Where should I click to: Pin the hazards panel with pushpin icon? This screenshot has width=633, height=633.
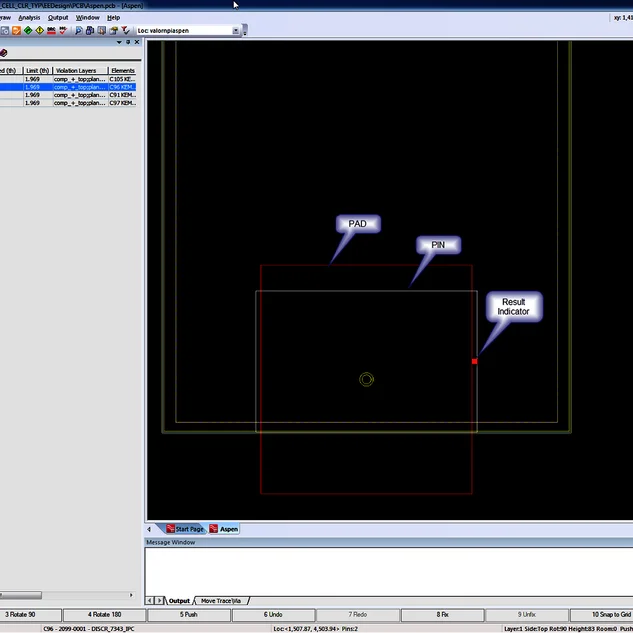128,42
